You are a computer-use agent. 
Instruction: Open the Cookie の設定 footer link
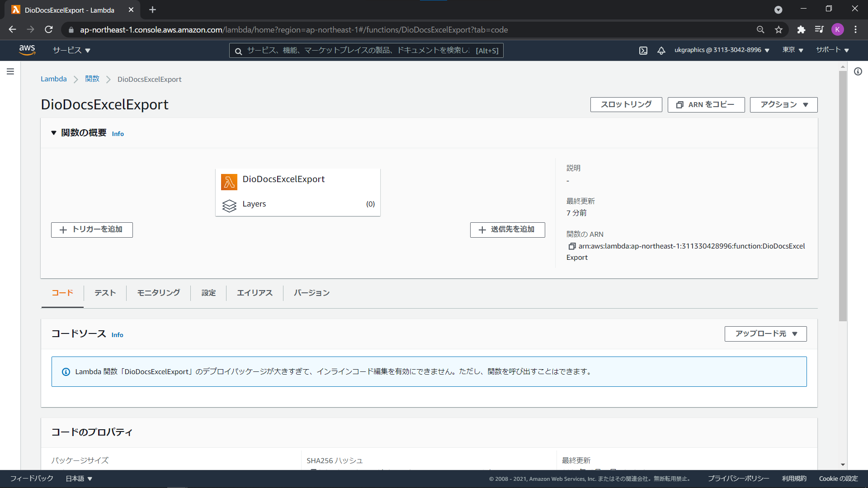pyautogui.click(x=838, y=479)
